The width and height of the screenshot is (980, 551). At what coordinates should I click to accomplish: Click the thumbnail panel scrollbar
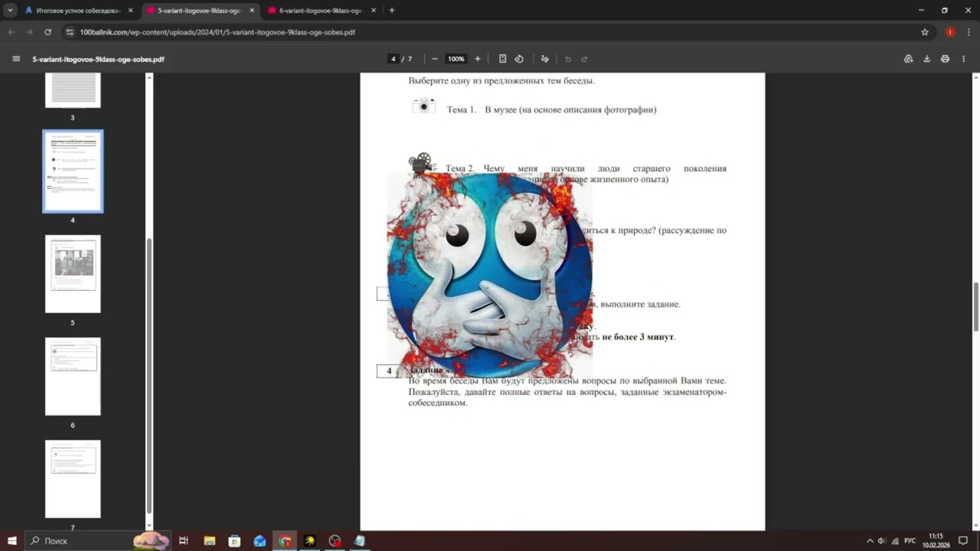point(149,375)
